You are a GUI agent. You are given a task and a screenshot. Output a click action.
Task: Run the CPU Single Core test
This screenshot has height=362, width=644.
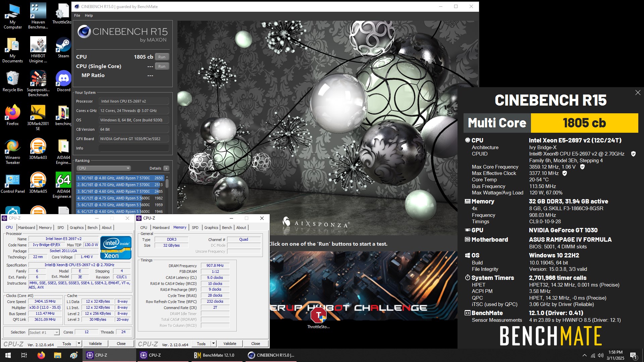tap(162, 66)
